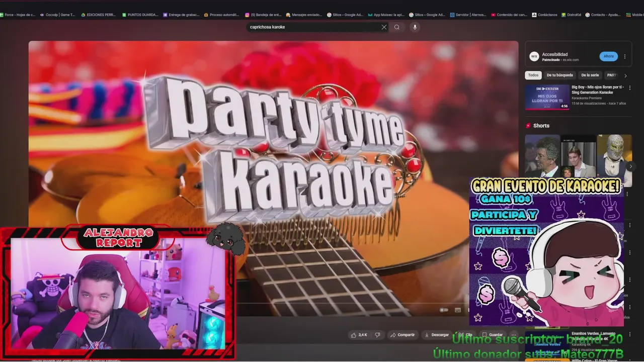This screenshot has height=362, width=644.
Task: Open the Shorts thumbnail of masked wrestler
Action: pos(614,156)
